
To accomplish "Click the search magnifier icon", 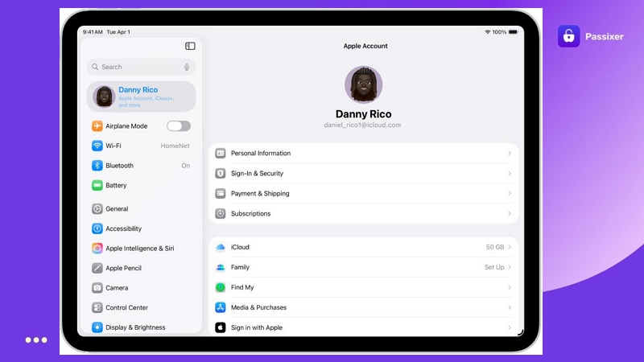I will tap(95, 67).
